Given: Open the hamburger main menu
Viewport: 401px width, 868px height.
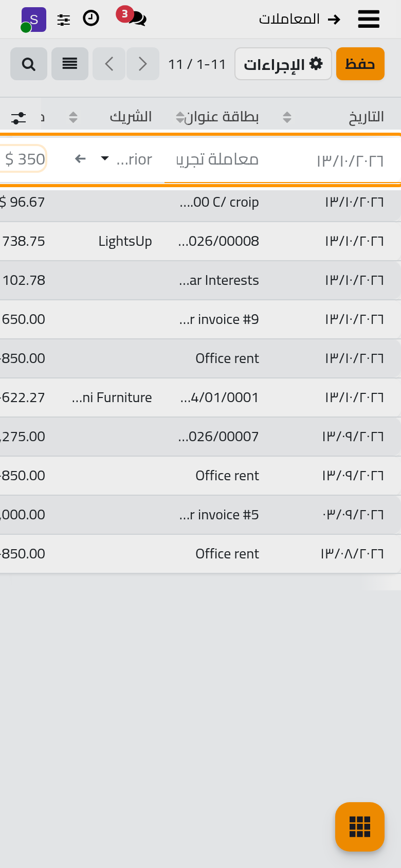Looking at the screenshot, I should tap(369, 19).
